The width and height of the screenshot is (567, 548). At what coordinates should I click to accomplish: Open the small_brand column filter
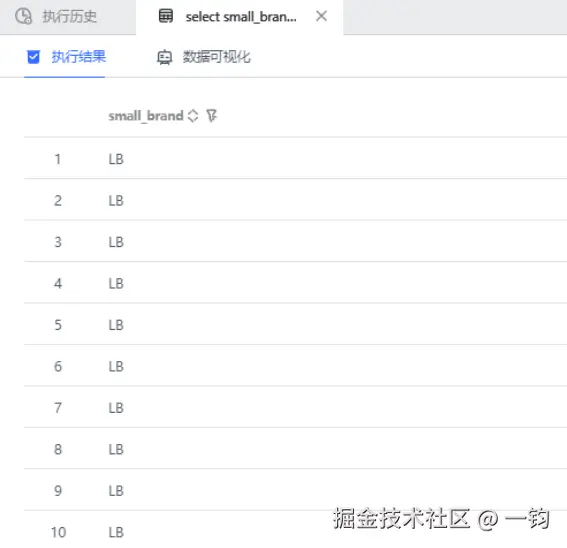(212, 116)
